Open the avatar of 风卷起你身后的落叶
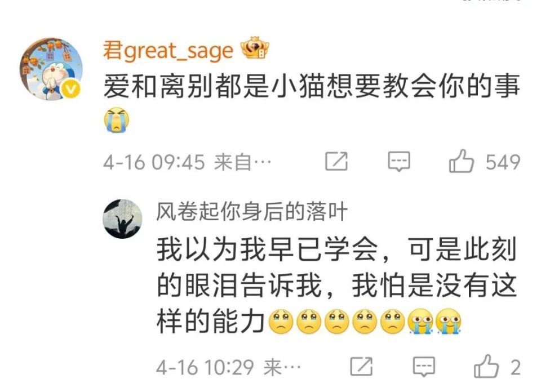541x392 pixels. 122,219
